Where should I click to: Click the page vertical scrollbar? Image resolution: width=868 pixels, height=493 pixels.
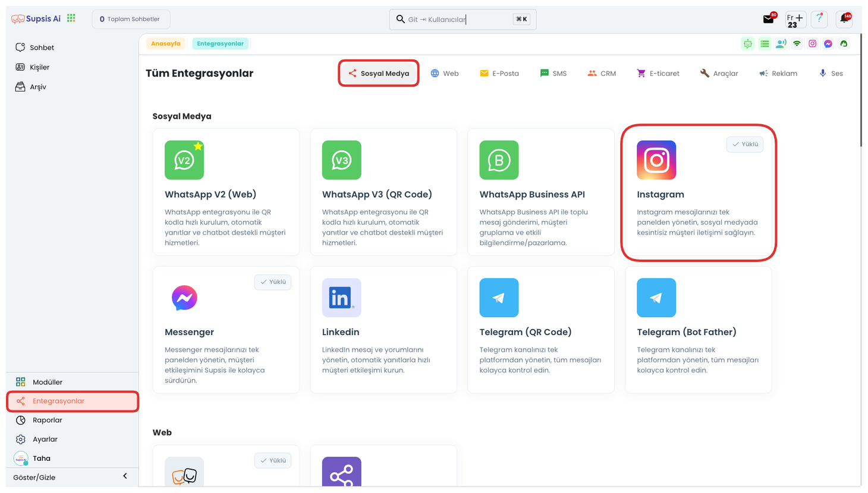pos(860,90)
